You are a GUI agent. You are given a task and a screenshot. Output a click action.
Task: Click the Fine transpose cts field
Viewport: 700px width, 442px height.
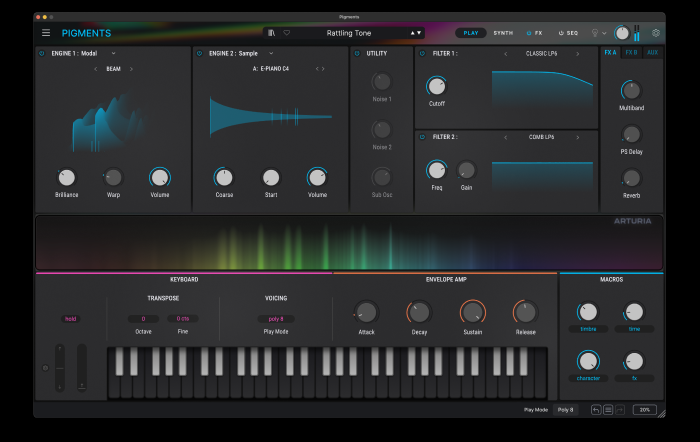click(x=183, y=319)
